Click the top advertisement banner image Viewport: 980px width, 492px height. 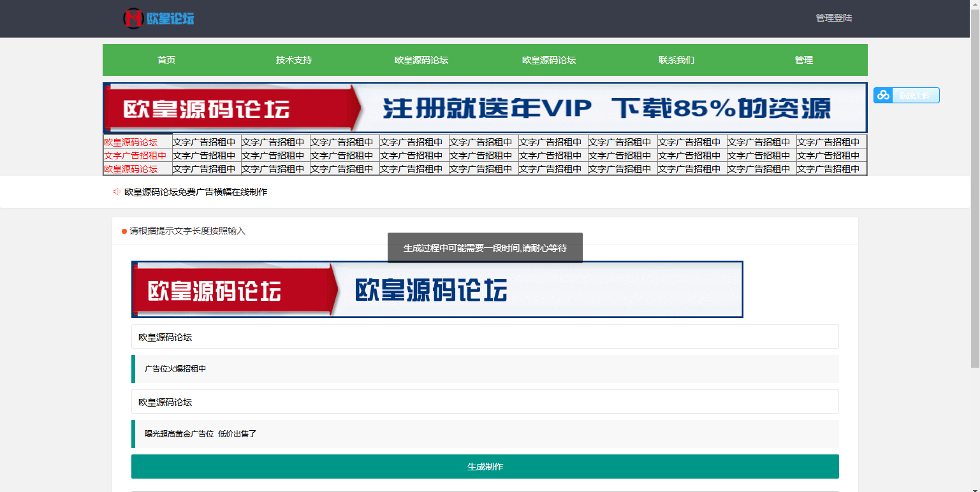485,108
